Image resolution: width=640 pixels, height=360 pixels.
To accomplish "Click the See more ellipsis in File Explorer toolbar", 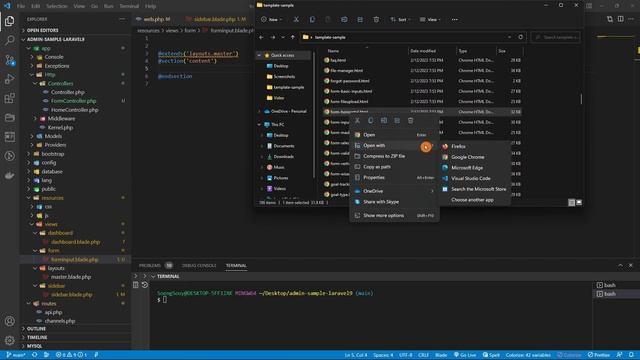I will coord(455,20).
